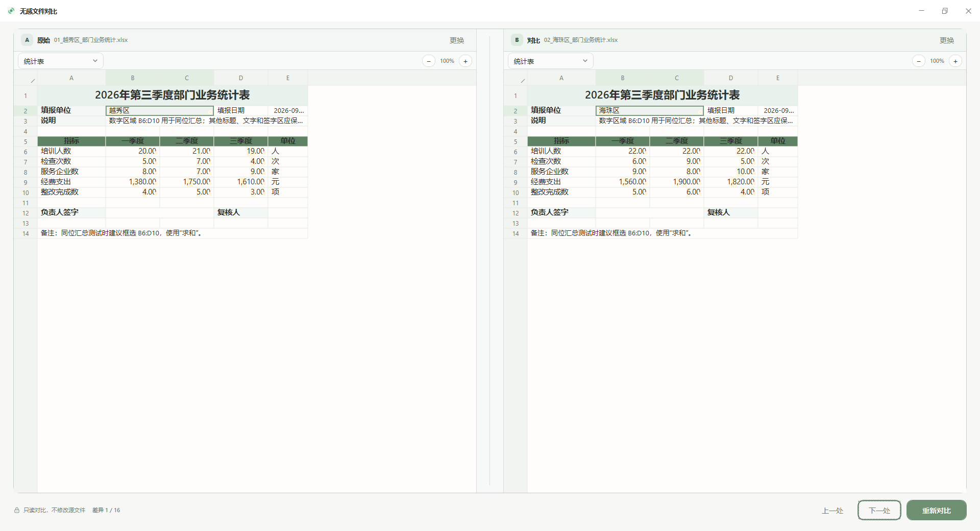The height and width of the screenshot is (531, 980).
Task: Click the select-all corner in panel A grid
Action: tap(26, 78)
